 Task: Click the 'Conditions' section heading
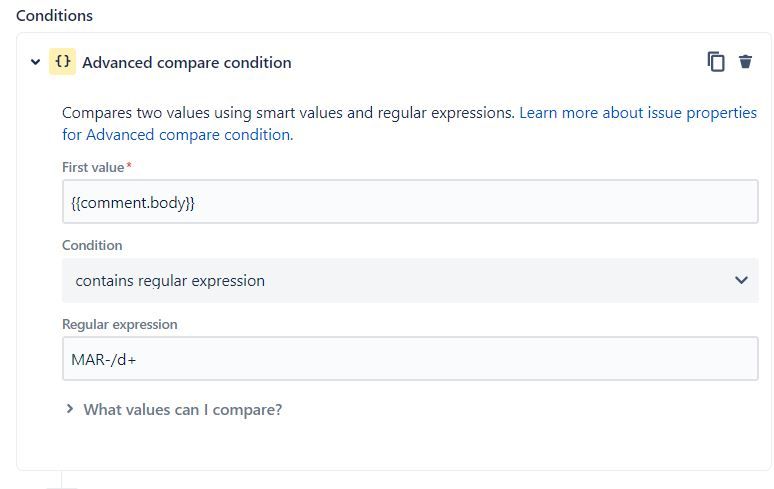(54, 16)
